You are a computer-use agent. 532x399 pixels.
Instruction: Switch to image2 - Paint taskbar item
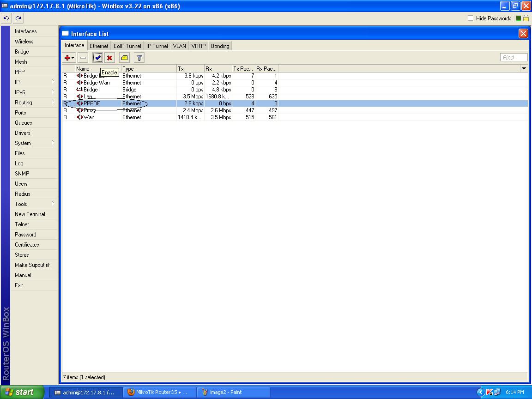[233, 392]
